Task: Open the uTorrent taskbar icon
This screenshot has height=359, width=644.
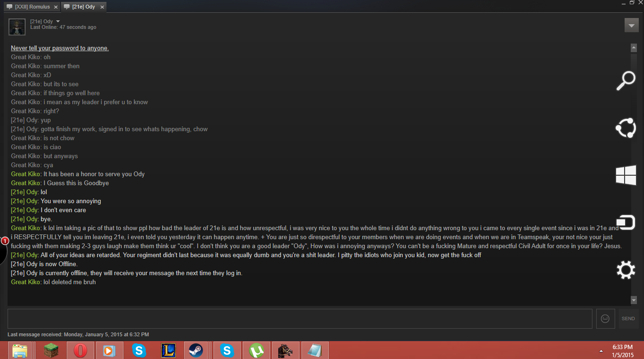Action: click(256, 350)
